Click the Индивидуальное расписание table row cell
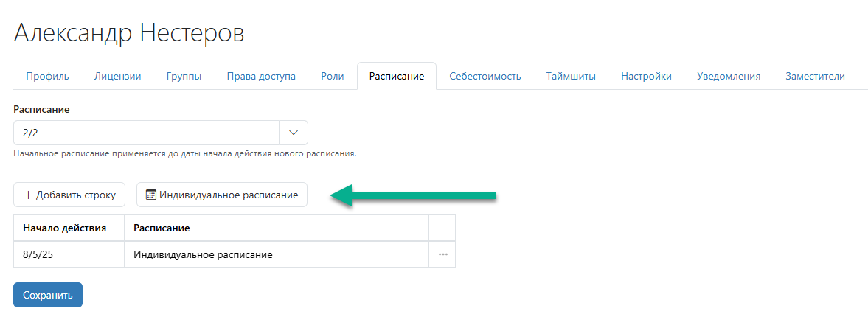The width and height of the screenshot is (868, 314). (277, 255)
